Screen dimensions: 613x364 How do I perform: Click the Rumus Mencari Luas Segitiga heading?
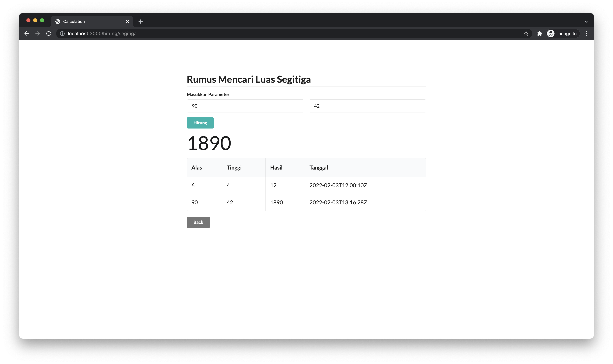(249, 79)
